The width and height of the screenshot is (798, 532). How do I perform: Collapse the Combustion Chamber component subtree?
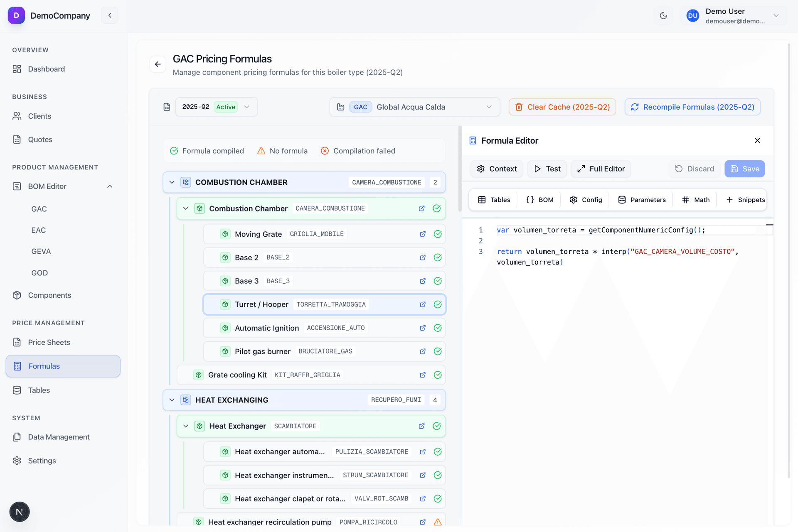pos(186,208)
